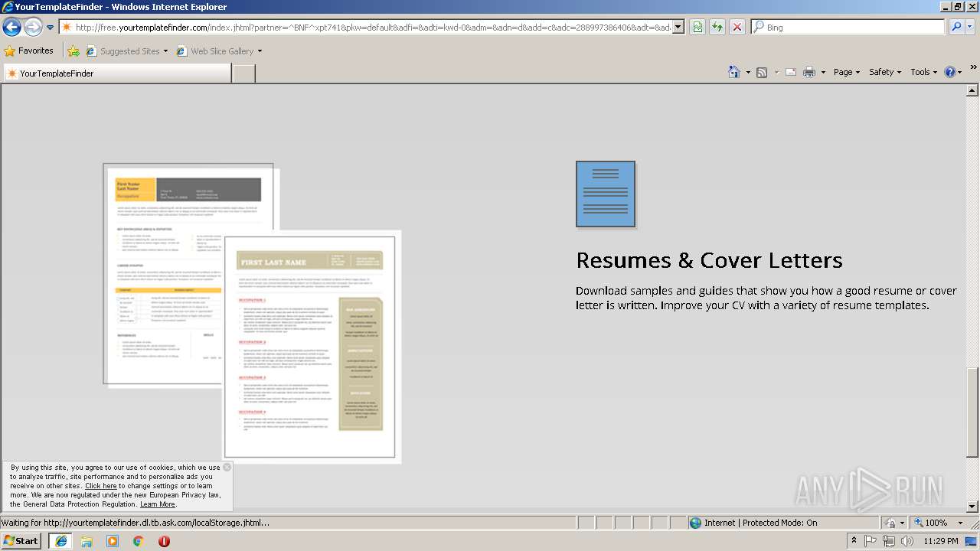The width and height of the screenshot is (980, 551).
Task: Click the network tray icon
Action: [x=889, y=541]
